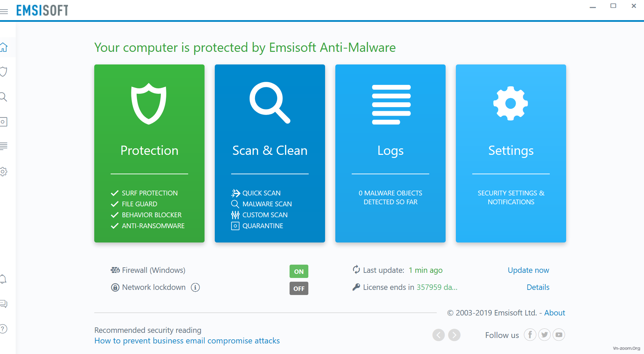Open the license Details link
Screen dimensions: 644x354
(538, 287)
